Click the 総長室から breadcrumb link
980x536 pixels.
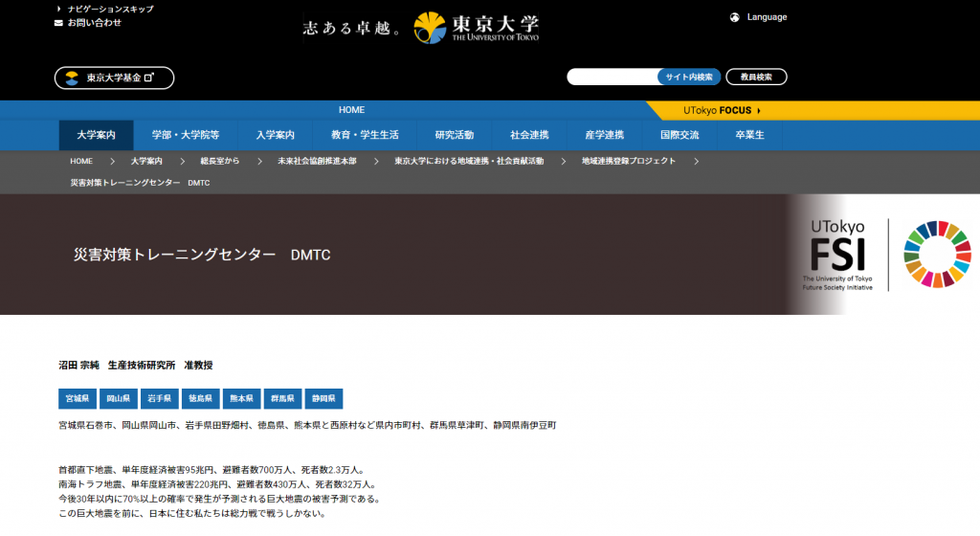click(x=219, y=161)
